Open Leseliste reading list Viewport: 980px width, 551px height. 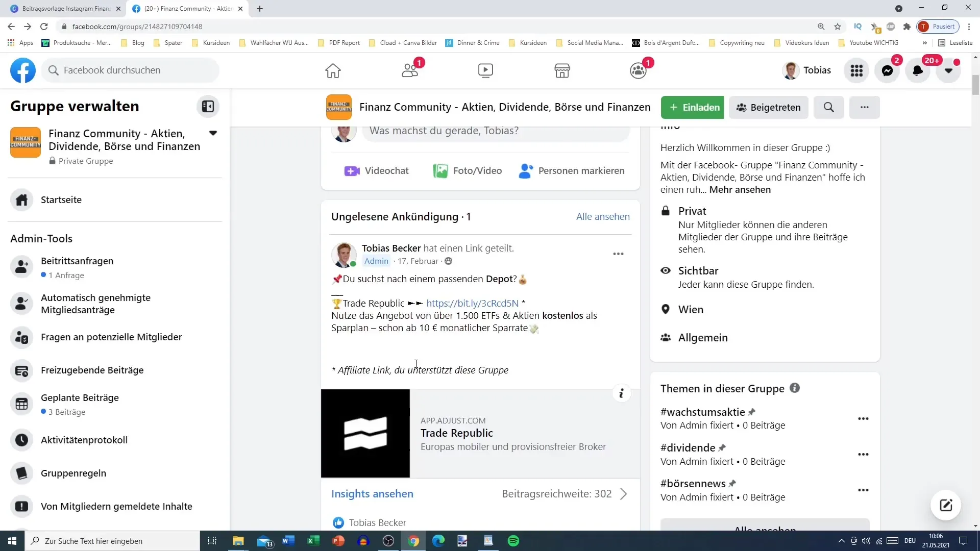955,43
